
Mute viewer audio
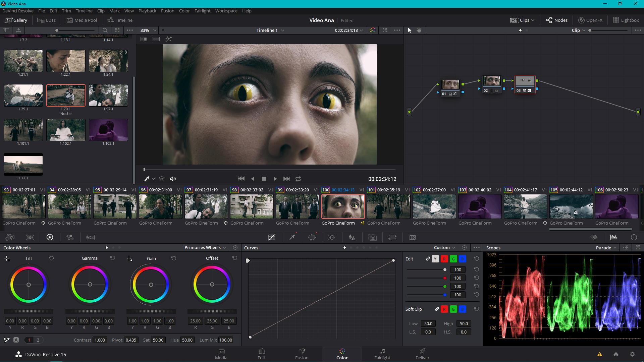[173, 179]
